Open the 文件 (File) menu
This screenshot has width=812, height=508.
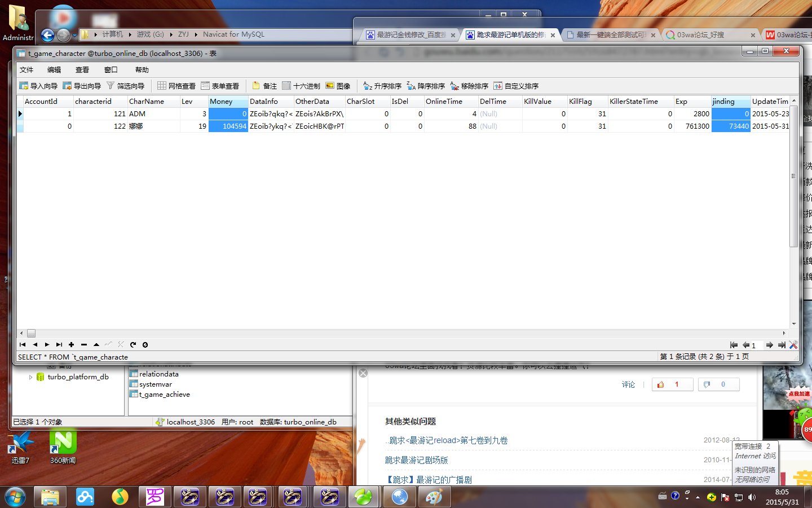pyautogui.click(x=27, y=70)
